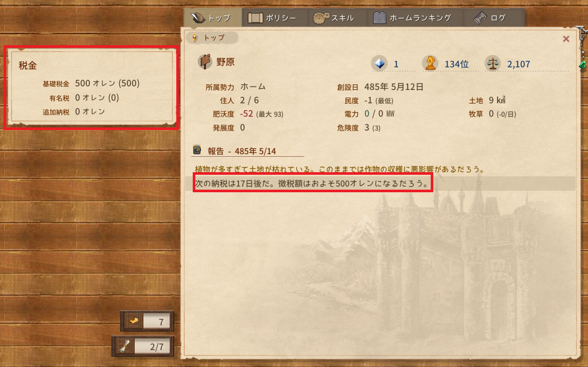Open the ログ tab

click(491, 17)
